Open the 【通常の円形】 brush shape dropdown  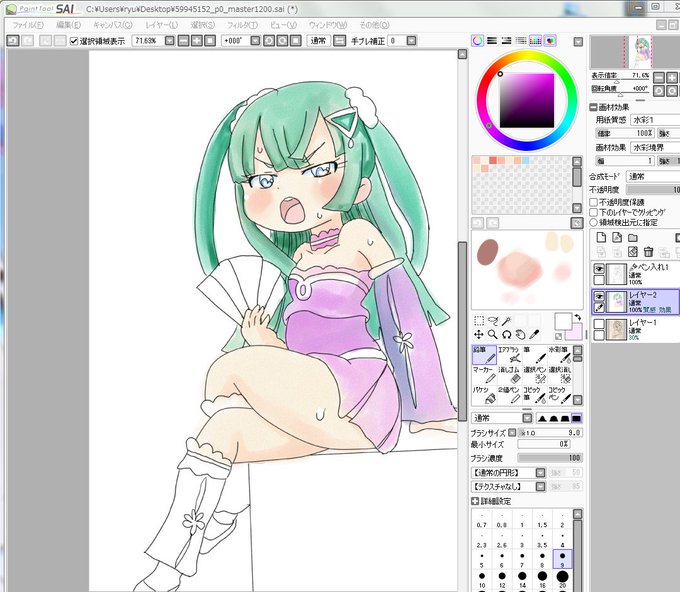pyautogui.click(x=540, y=473)
